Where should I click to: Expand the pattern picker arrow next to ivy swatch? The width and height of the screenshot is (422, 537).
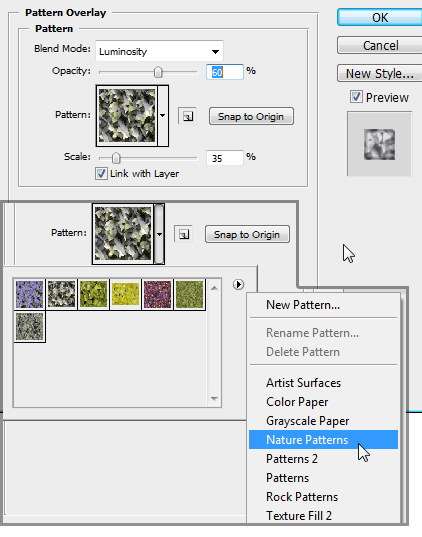(x=163, y=116)
